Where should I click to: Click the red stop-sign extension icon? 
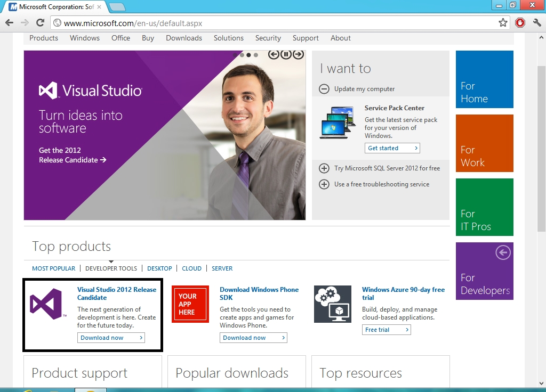pyautogui.click(x=520, y=23)
